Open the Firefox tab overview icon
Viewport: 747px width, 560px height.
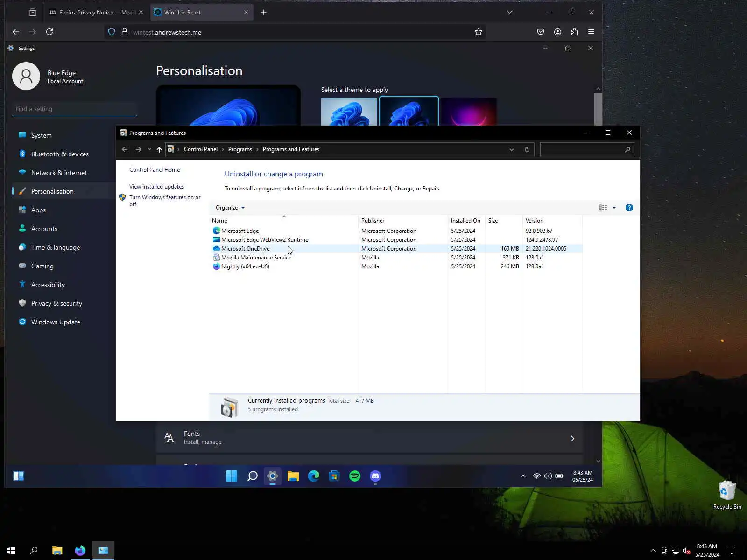tap(33, 13)
